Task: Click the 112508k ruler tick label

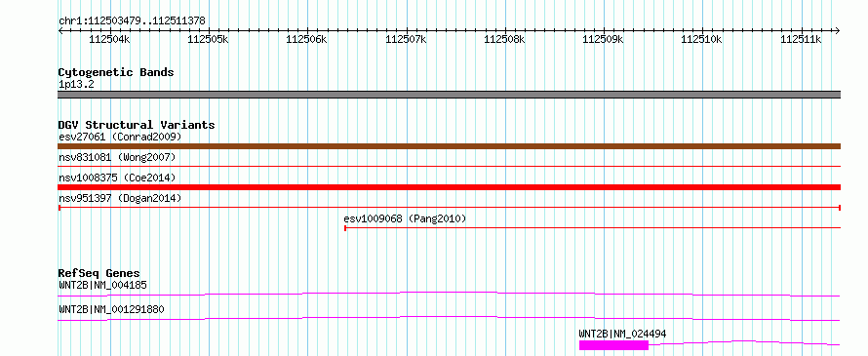Action: [504, 39]
